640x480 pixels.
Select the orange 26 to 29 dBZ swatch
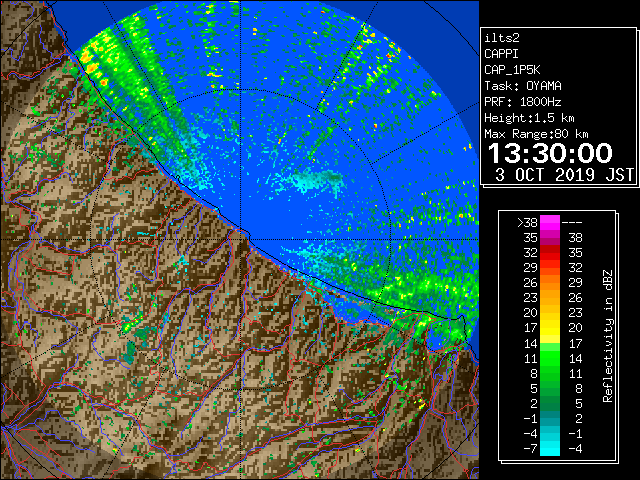[x=550, y=283]
